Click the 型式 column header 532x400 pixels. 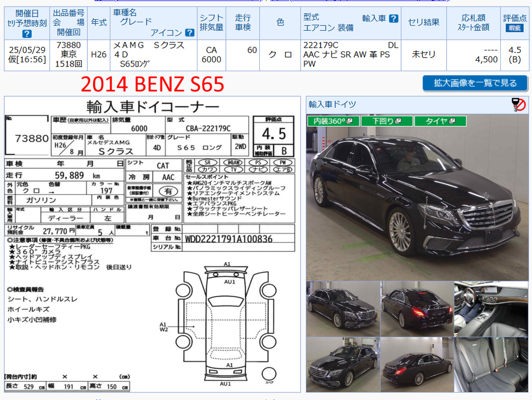click(x=311, y=17)
